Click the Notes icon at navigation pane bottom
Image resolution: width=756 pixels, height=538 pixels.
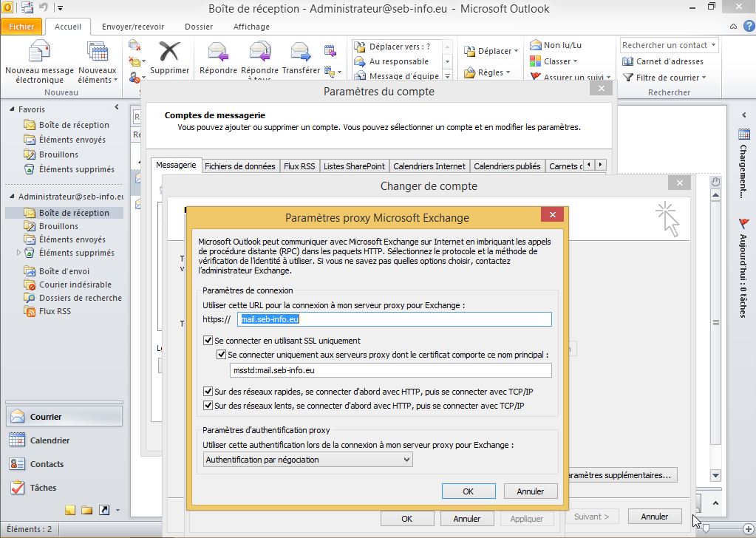coord(70,510)
